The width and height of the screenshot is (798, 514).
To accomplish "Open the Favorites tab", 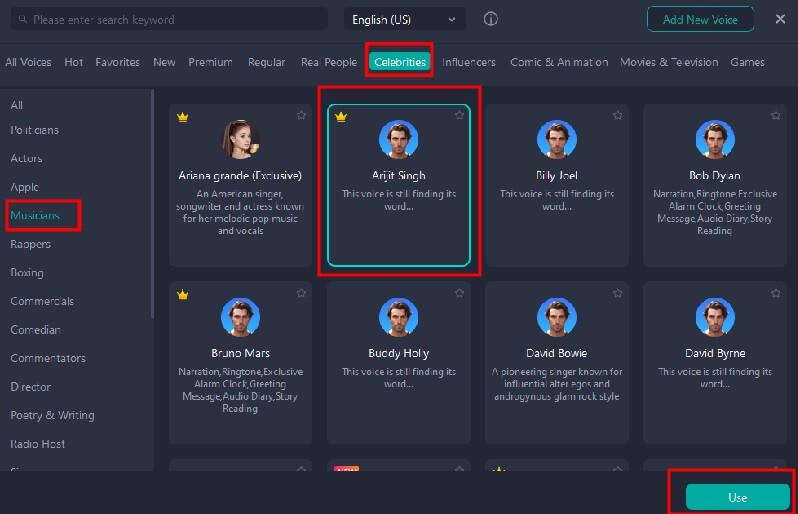I will 118,62.
